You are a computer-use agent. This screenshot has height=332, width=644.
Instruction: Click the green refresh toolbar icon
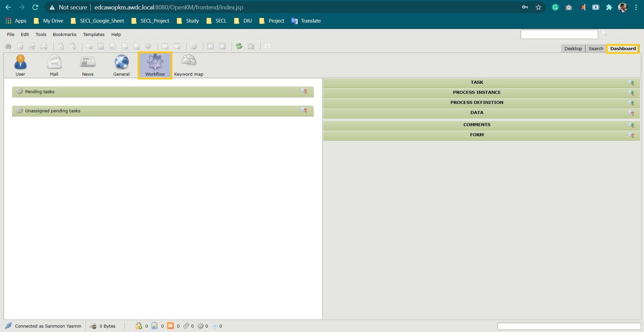click(x=239, y=46)
